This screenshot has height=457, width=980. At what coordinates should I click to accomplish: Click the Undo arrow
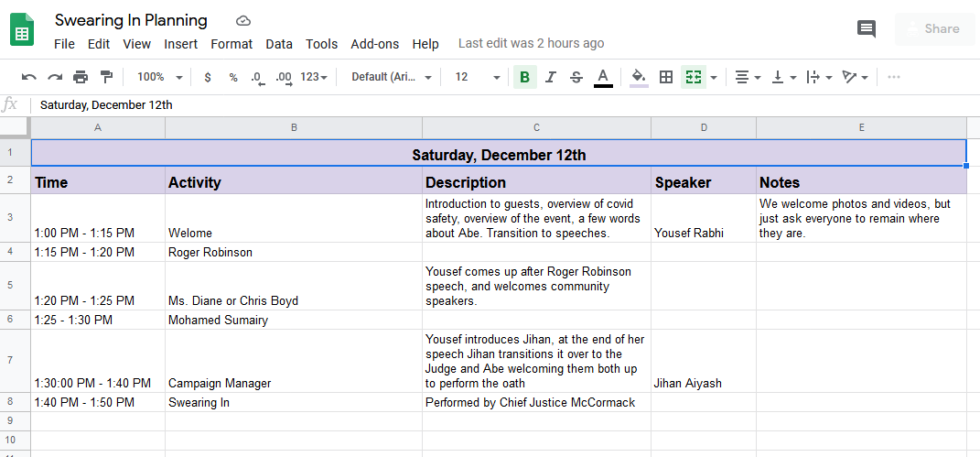[28, 77]
